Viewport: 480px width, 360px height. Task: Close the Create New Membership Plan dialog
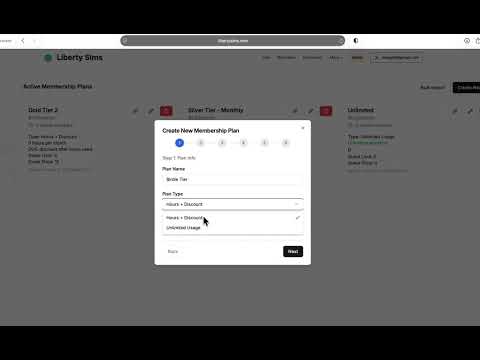coord(303,128)
